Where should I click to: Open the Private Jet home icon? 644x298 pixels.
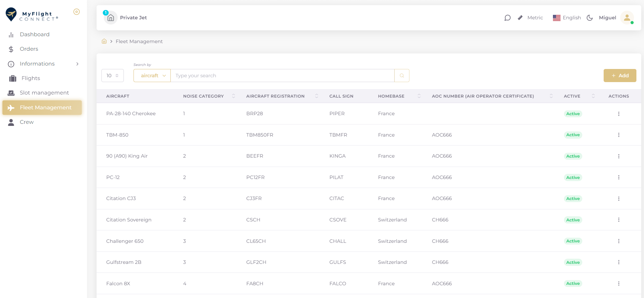[110, 18]
